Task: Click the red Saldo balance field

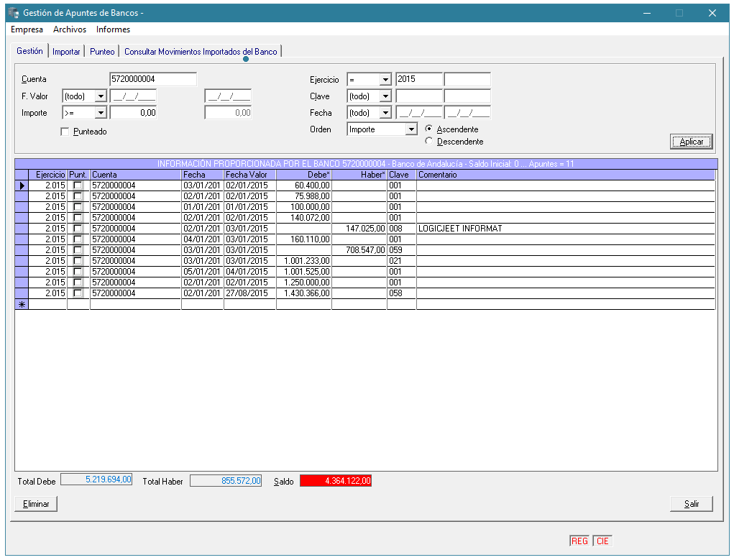Action: [x=336, y=481]
